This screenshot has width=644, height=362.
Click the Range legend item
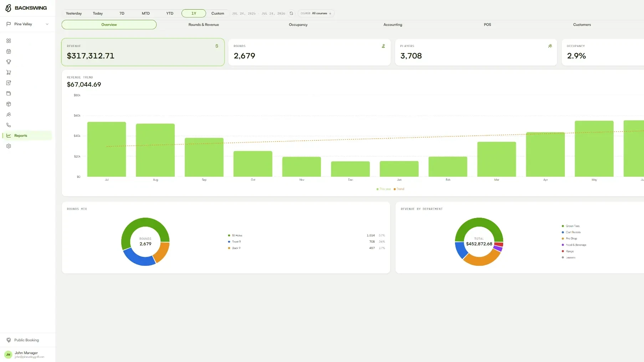(x=568, y=251)
